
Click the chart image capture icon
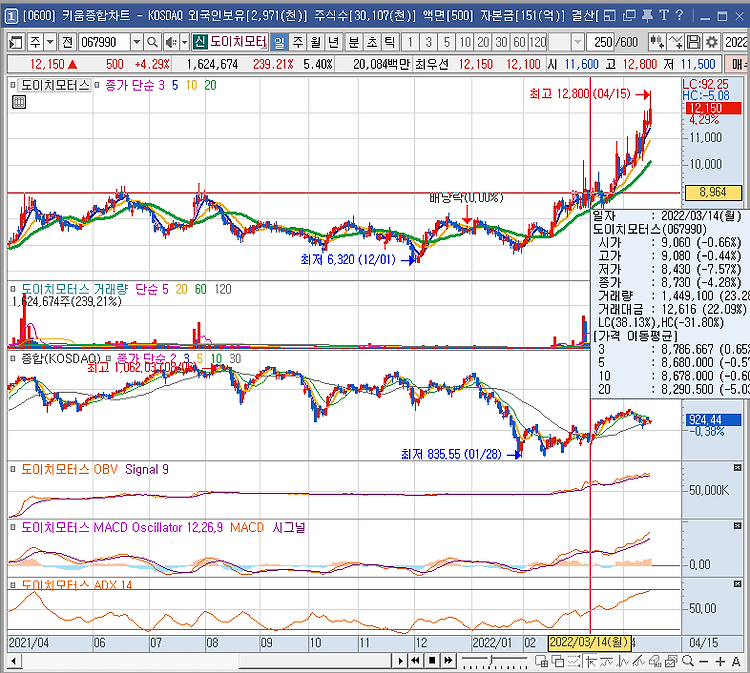coord(671,661)
